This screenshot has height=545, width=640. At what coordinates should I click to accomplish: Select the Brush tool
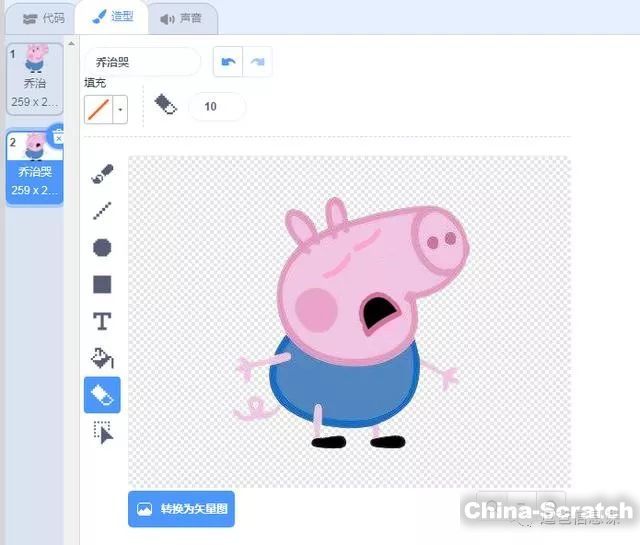[102, 174]
